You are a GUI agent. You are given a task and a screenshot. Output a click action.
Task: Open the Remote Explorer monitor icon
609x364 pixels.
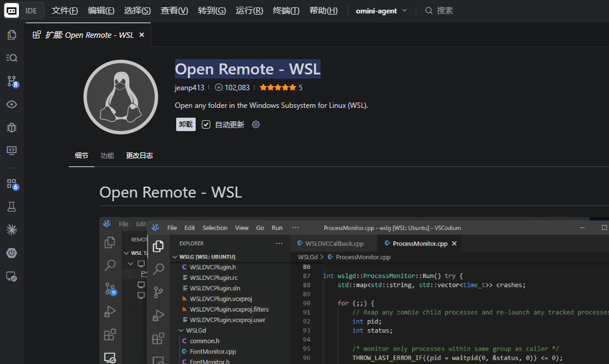(x=12, y=151)
